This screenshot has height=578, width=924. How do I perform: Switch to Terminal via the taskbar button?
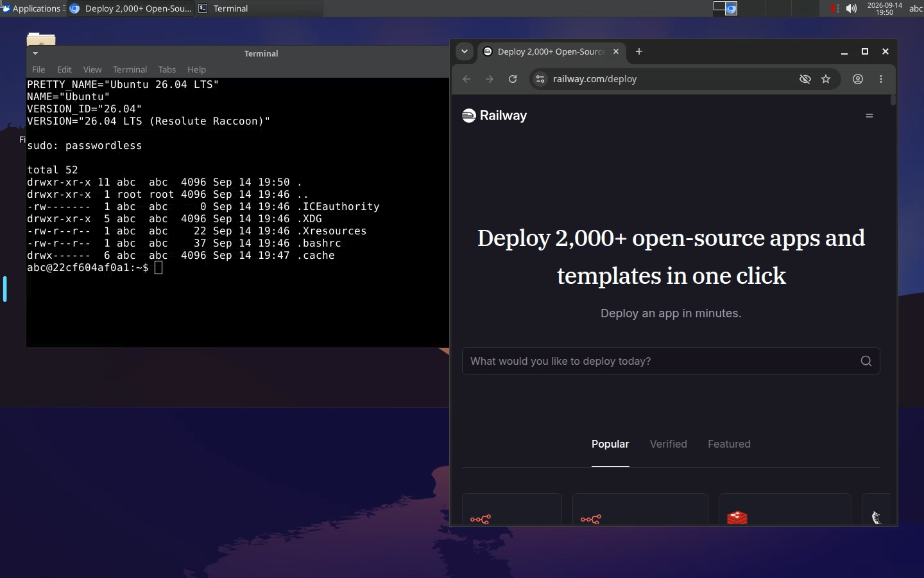point(259,8)
